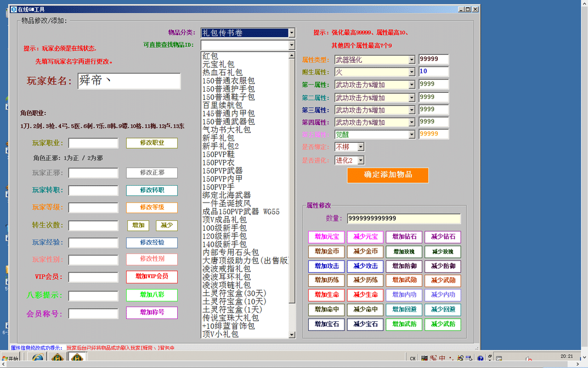Choose 新手礼包2 from the list
588x368 pixels.
(220, 146)
